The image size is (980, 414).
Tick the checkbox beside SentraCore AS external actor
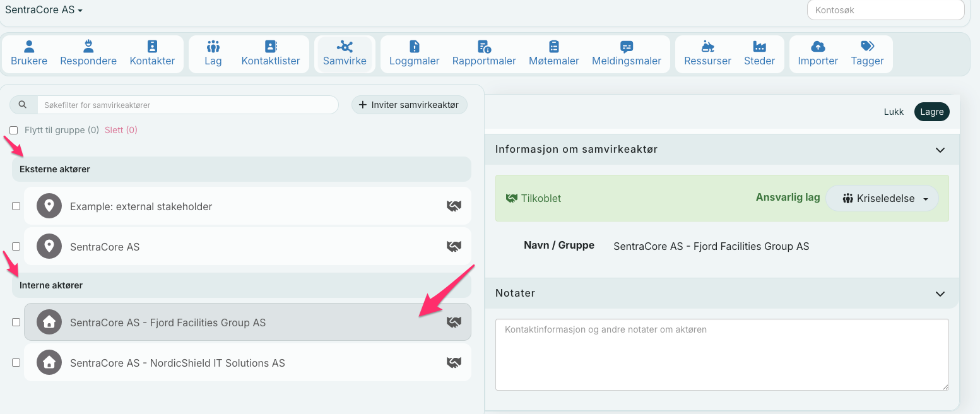click(16, 247)
